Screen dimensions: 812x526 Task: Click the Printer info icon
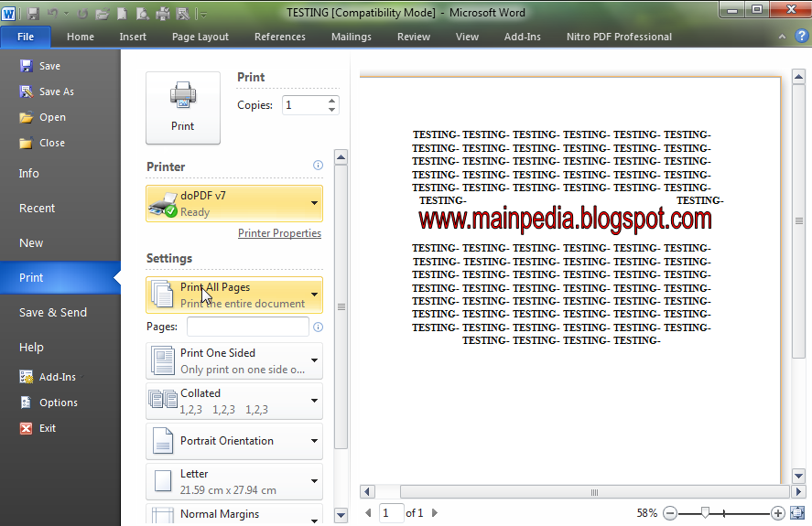pos(318,166)
